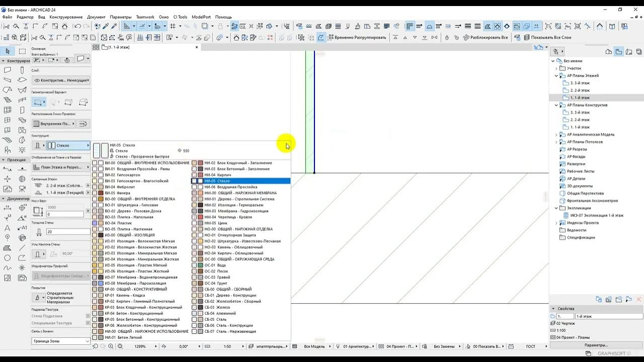Click the Параметры... button in Navigator
This screenshot has width=644, height=362.
596,345
